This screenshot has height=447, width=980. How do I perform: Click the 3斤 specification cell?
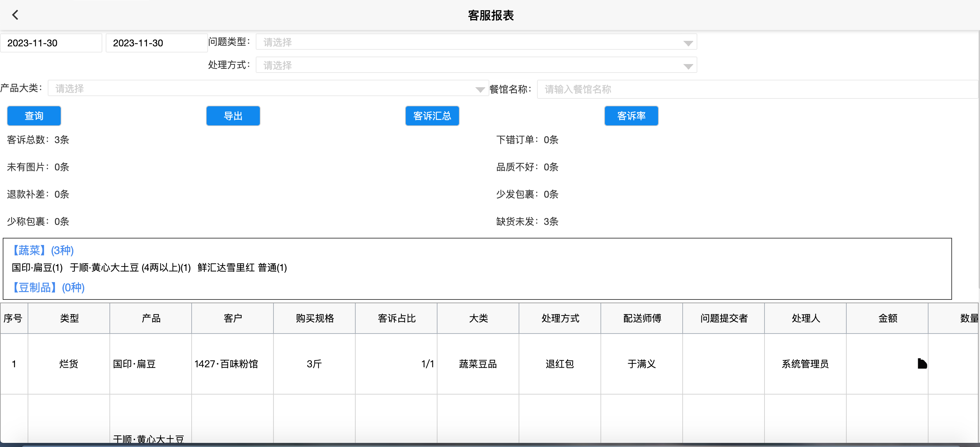[314, 364]
